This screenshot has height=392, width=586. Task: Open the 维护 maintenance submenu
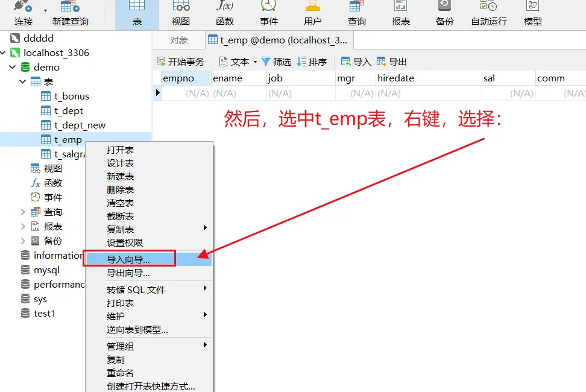(x=149, y=316)
